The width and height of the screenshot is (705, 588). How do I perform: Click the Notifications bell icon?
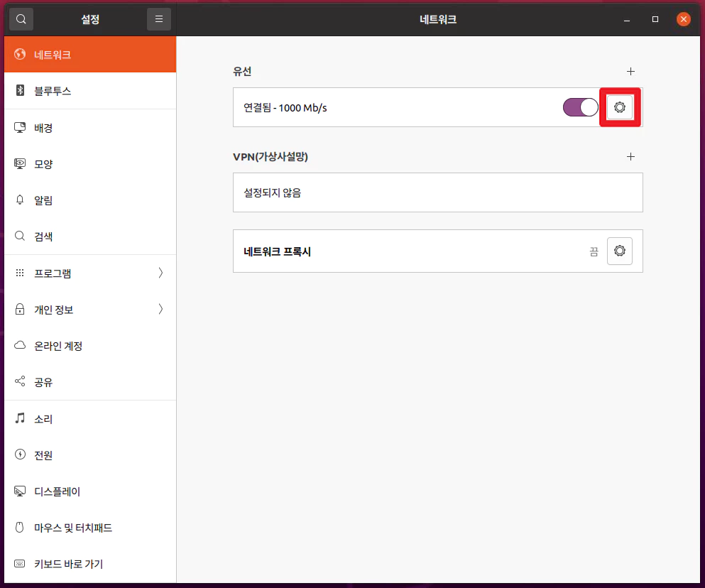pos(20,200)
